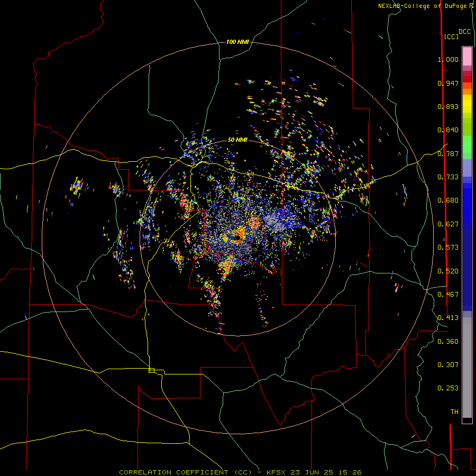The image size is (476, 476).
Task: Click the 0.573 legend value
Action: [x=448, y=248]
